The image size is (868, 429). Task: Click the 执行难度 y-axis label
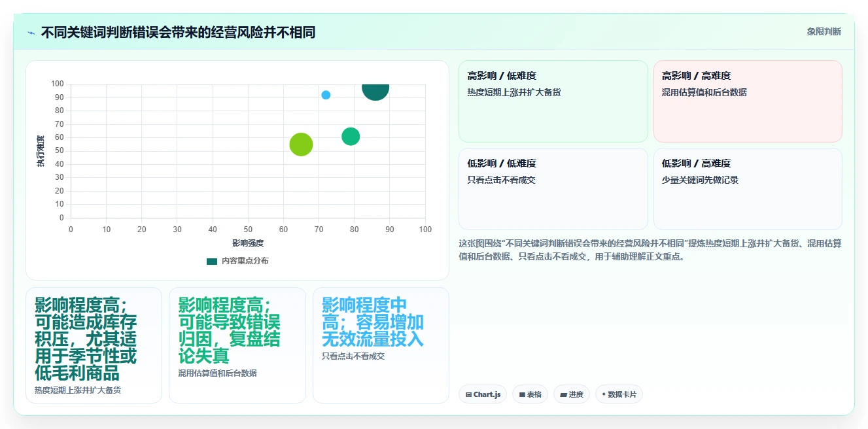[x=41, y=151]
